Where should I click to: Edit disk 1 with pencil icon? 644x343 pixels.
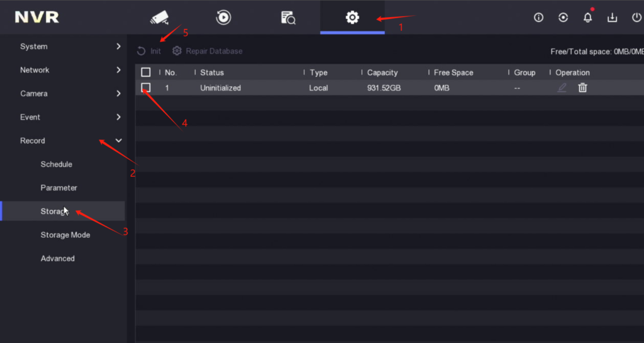[562, 88]
